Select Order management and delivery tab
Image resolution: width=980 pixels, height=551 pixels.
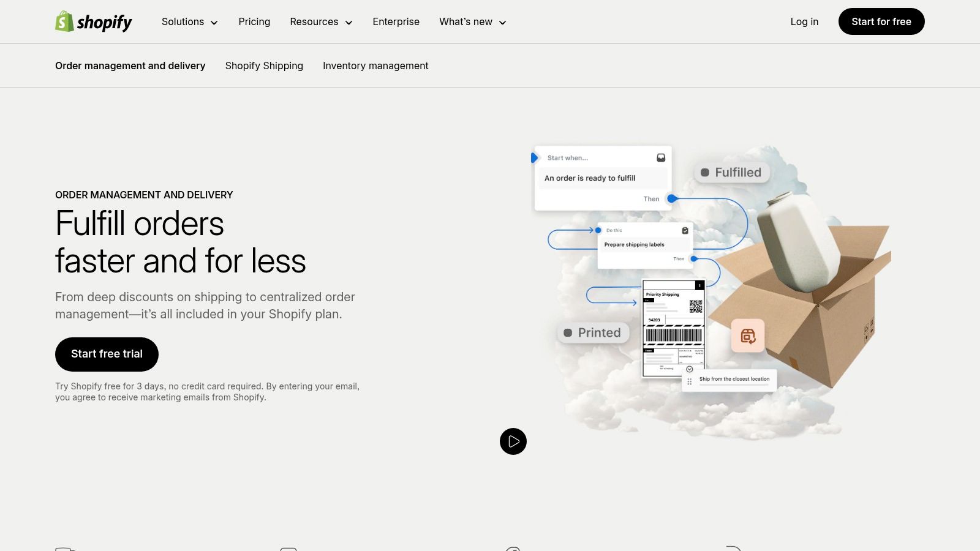130,66
